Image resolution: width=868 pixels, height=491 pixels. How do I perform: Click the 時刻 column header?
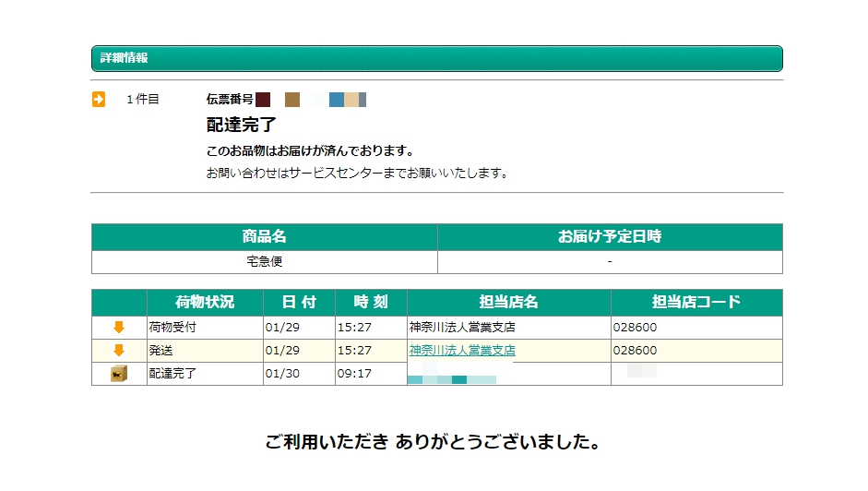pyautogui.click(x=371, y=302)
